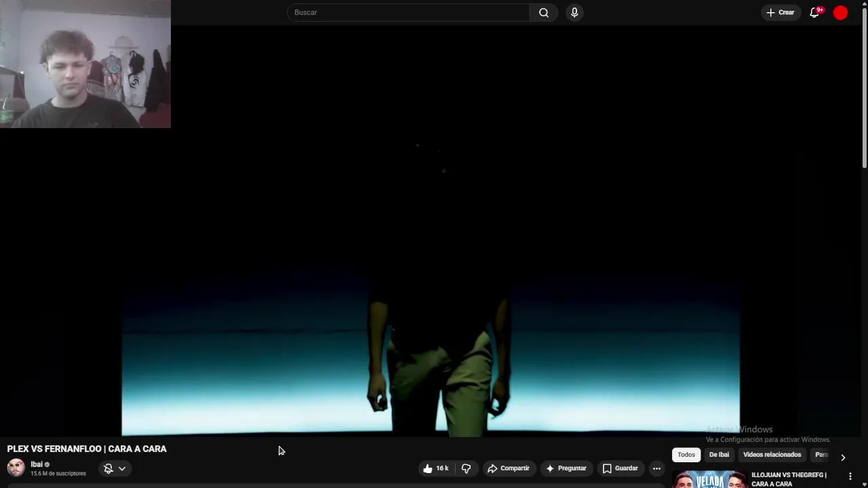Select the Todos filter chip
This screenshot has width=868, height=488.
686,455
